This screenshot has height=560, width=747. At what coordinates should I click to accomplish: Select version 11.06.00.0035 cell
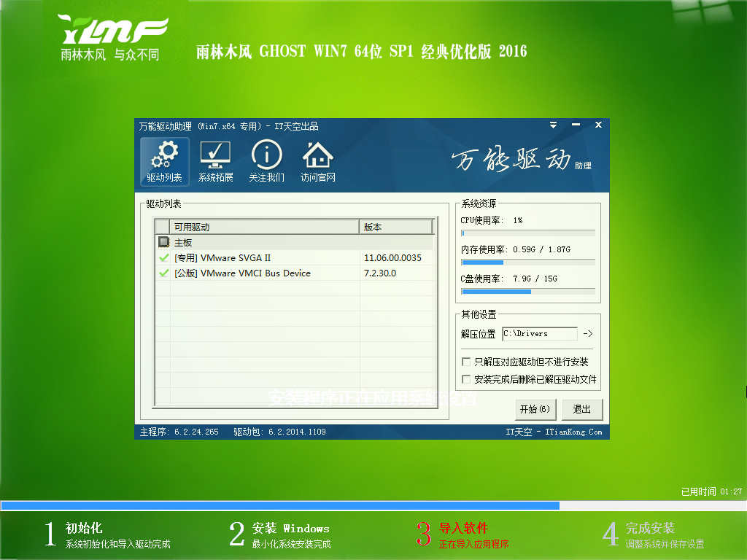(x=392, y=257)
